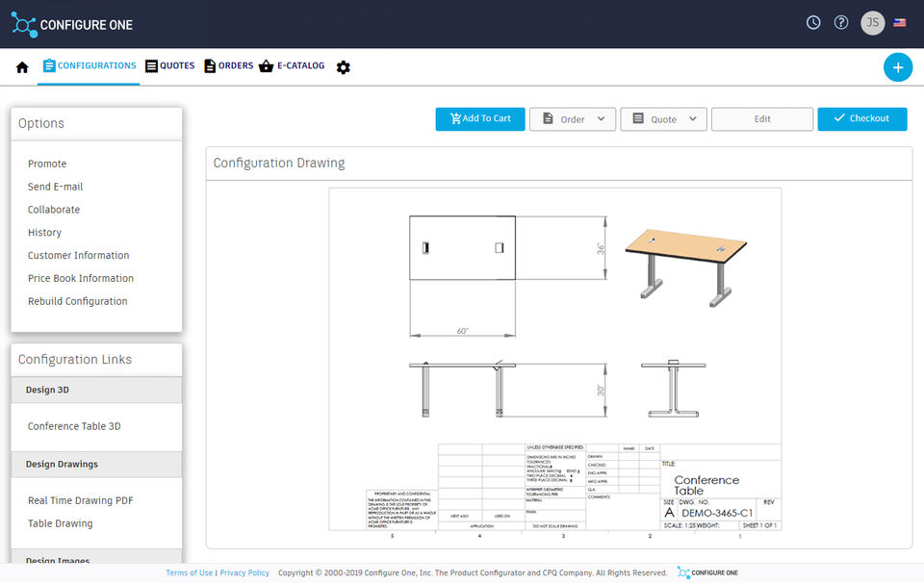
Task: Open the Table Drawing link
Action: click(x=60, y=523)
